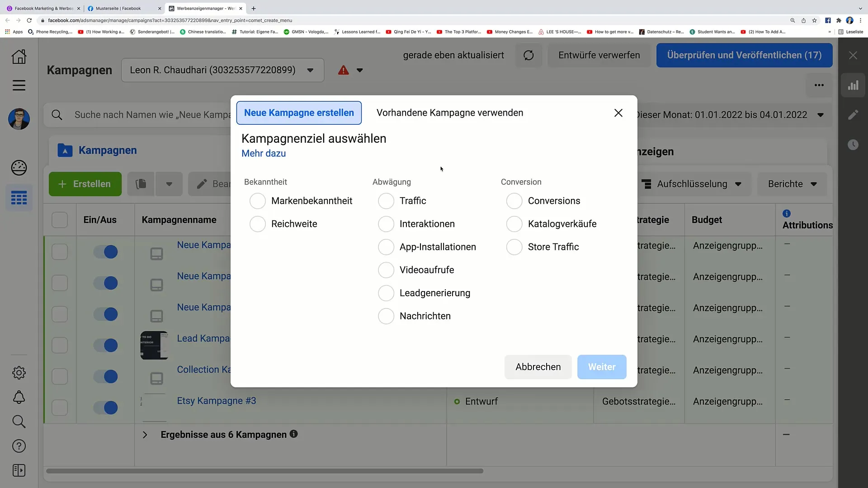
Task: Select the Conversions radio button
Action: coord(514,201)
